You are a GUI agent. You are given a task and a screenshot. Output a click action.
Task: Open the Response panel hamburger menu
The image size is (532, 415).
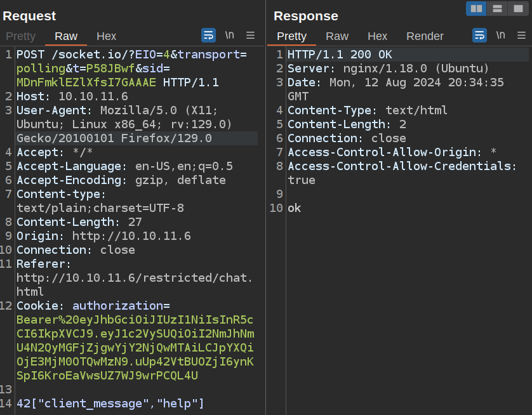521,36
